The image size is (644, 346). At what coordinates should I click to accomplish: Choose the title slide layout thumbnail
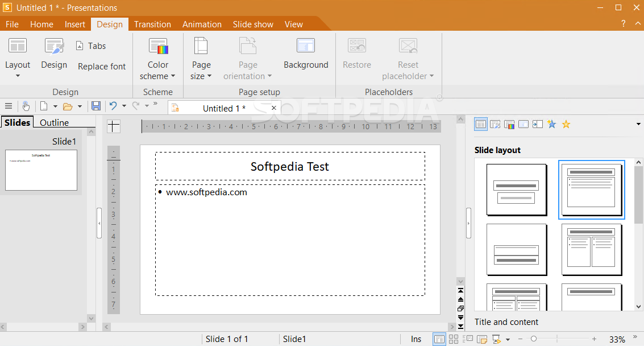coord(517,190)
